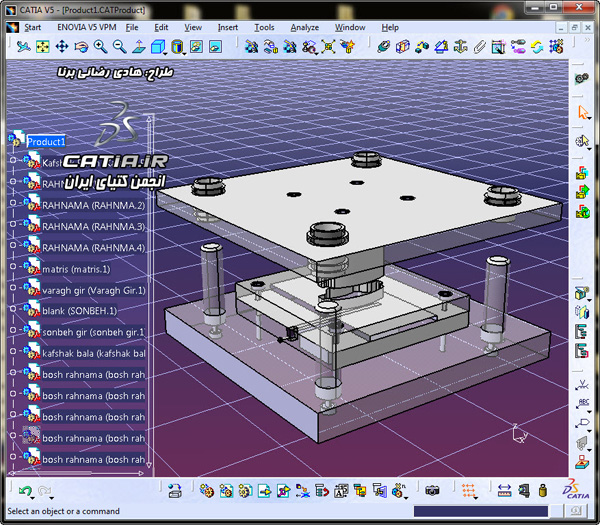Click the constraint icon with crossed green square
The image size is (600, 525).
[x=328, y=47]
